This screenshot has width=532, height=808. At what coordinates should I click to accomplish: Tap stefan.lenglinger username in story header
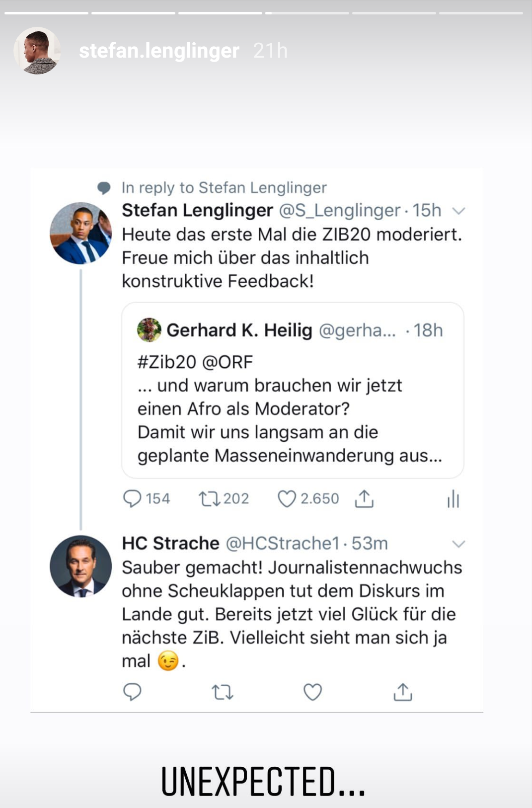159,51
